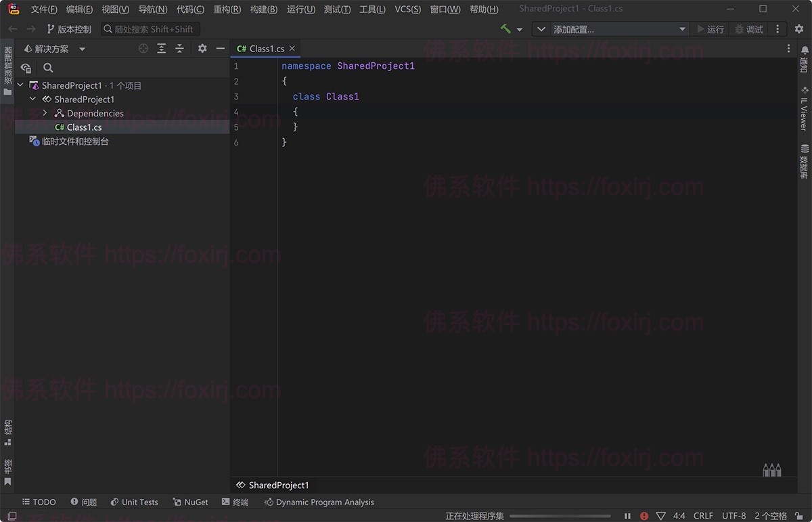Click the build hammer icon

tap(507, 28)
